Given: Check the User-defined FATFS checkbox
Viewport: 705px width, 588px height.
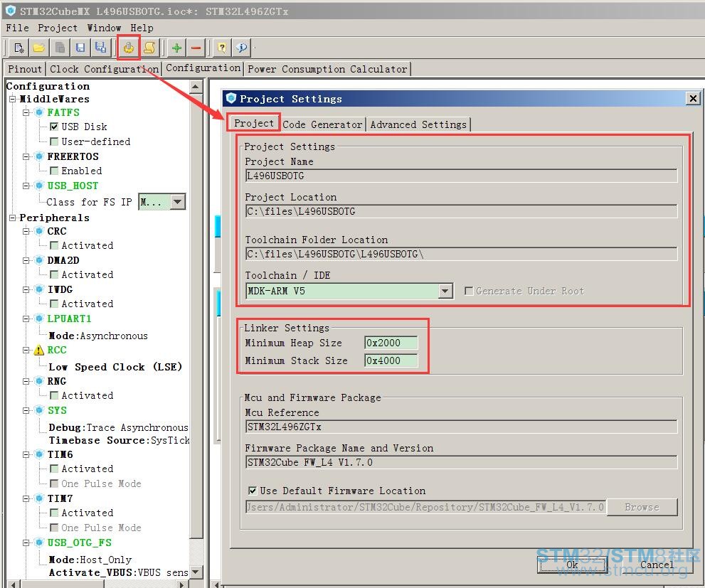Looking at the screenshot, I should [54, 141].
